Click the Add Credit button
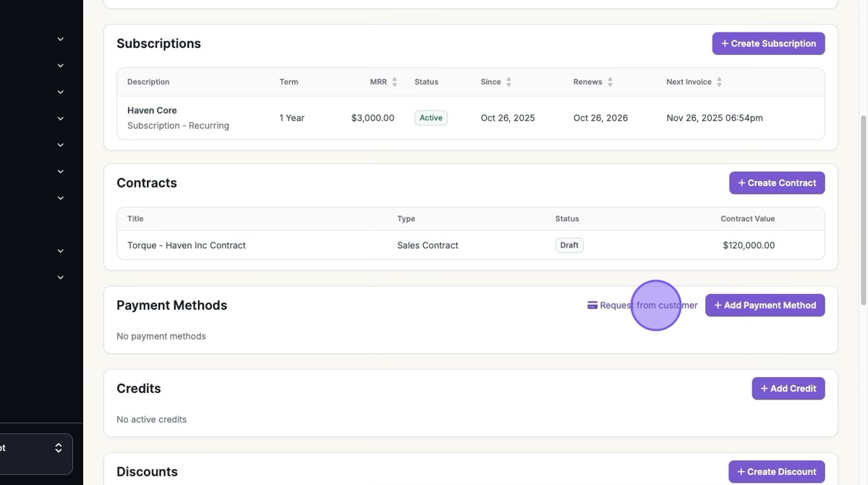Screen dimensions: 868x485 tap(788, 389)
